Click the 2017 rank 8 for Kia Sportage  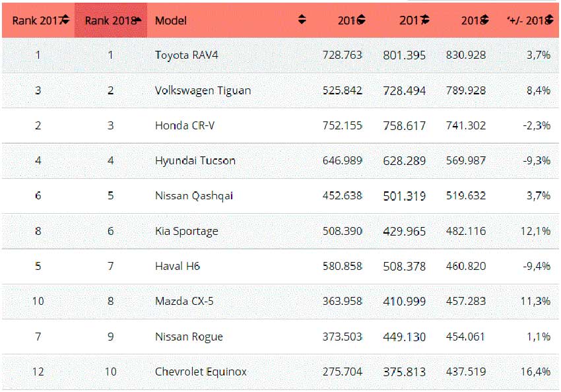point(38,231)
